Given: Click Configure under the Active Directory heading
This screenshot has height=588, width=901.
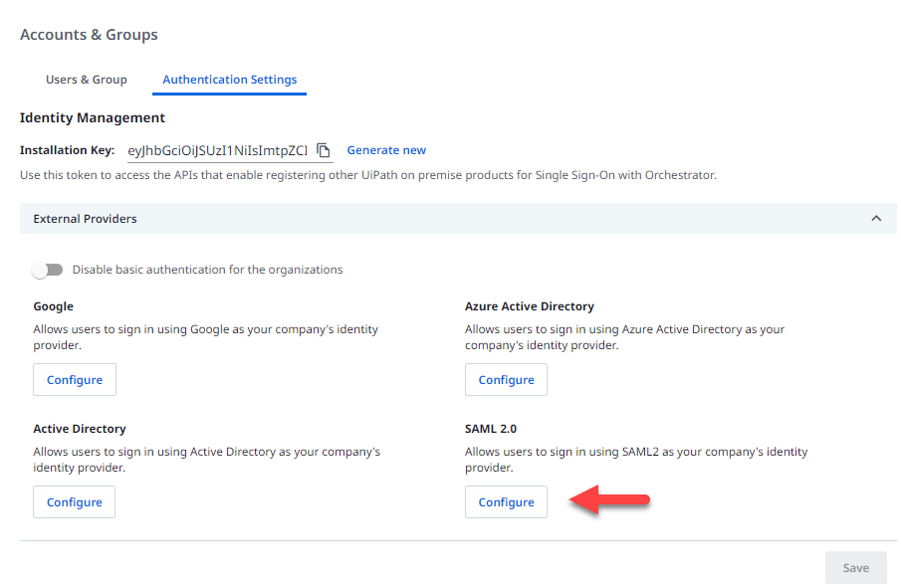Looking at the screenshot, I should pyautogui.click(x=74, y=501).
